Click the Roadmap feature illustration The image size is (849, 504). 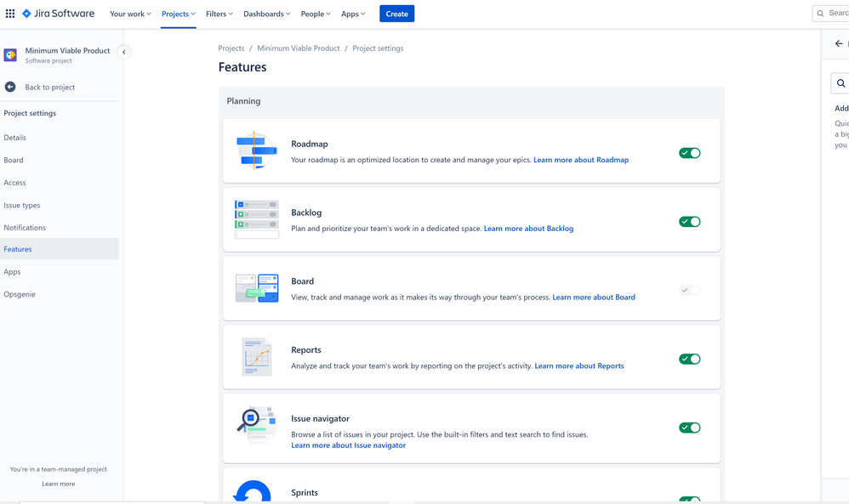255,151
